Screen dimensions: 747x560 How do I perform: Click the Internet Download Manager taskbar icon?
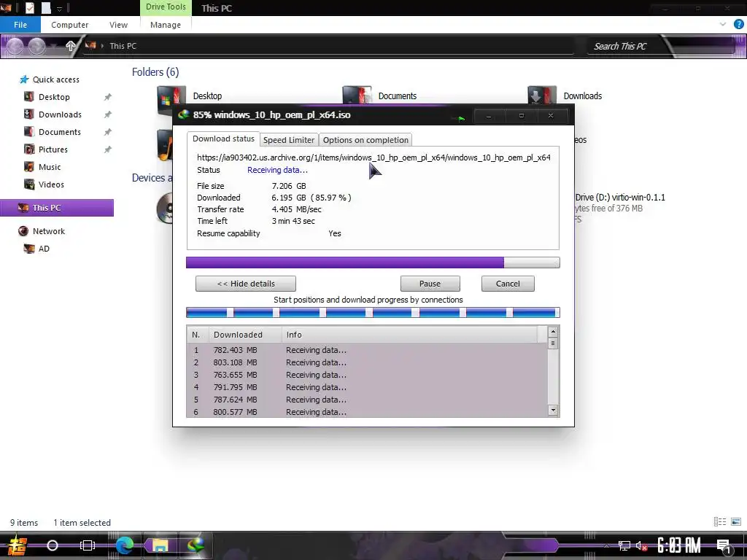coord(196,545)
